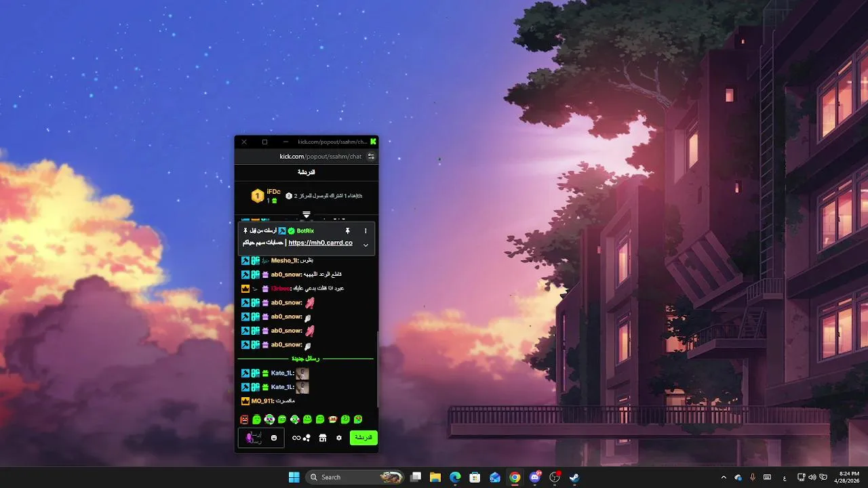Unpin the BotRix pinned message
Viewport: 868px width, 488px height.
click(x=348, y=231)
